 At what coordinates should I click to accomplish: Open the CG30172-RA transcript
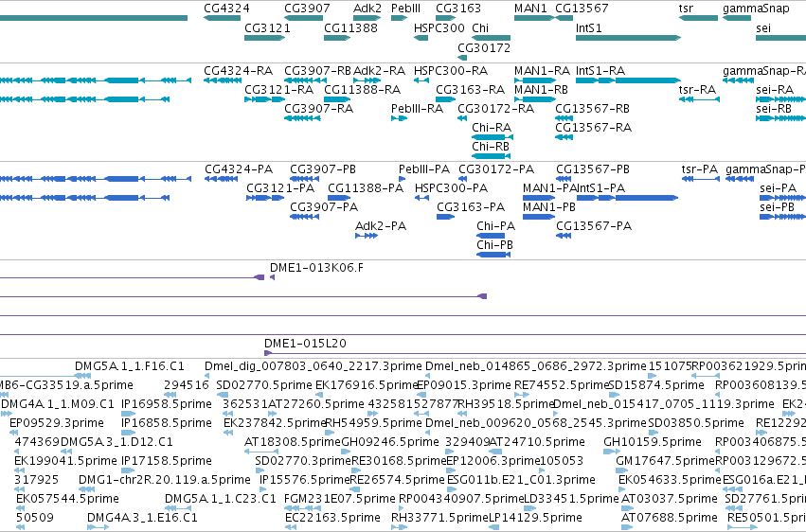462,118
